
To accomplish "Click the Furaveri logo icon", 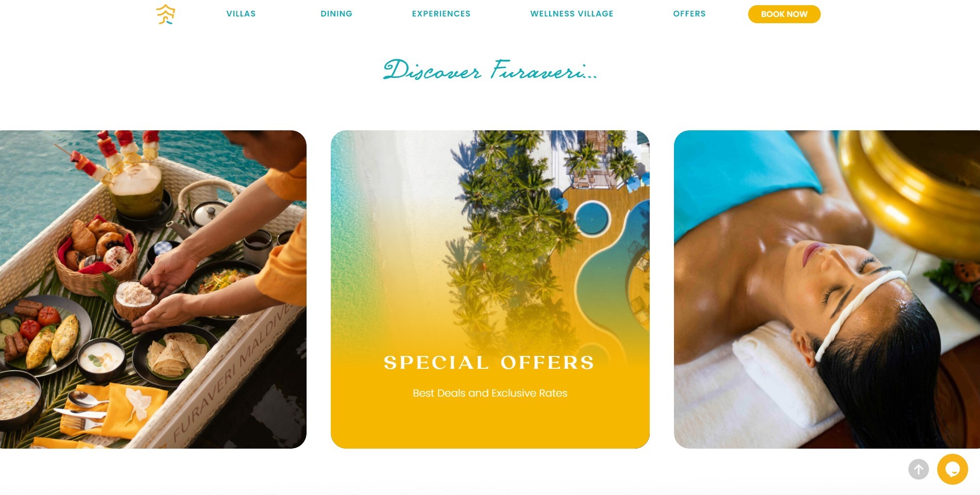I will tap(165, 14).
